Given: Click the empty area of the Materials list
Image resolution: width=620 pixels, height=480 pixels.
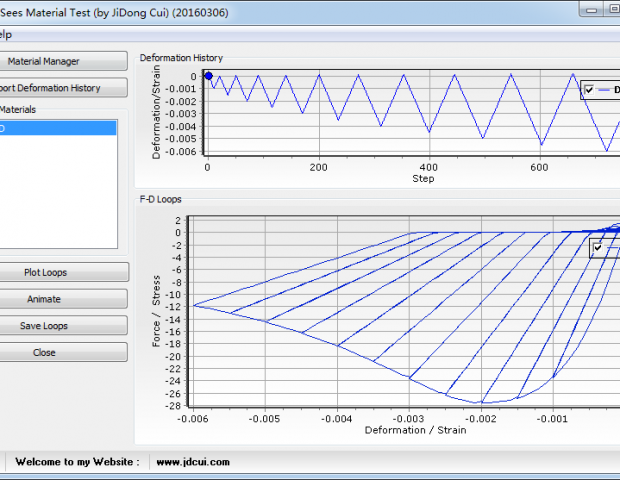Looking at the screenshot, I should tap(58, 195).
